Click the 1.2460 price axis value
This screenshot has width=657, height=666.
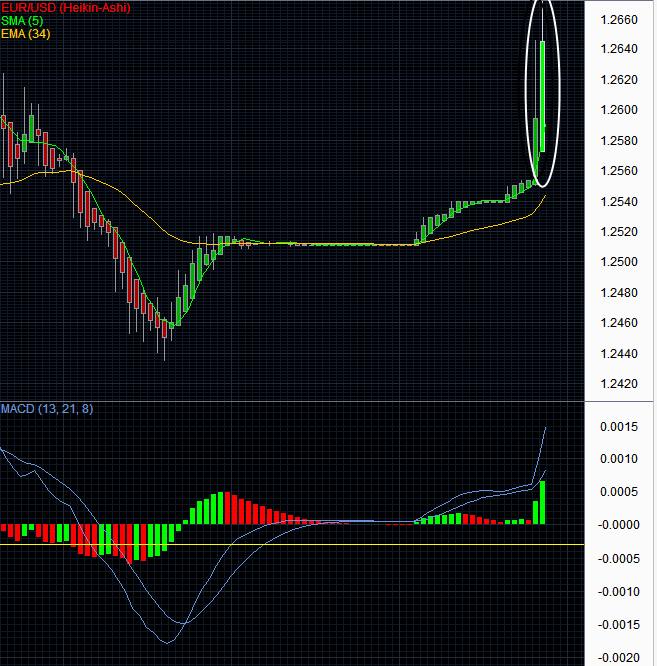619,323
